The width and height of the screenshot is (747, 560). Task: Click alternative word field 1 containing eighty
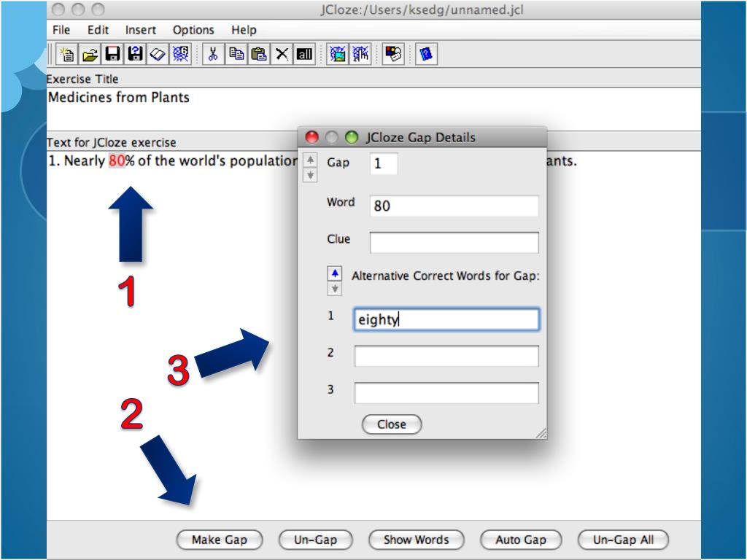(446, 319)
